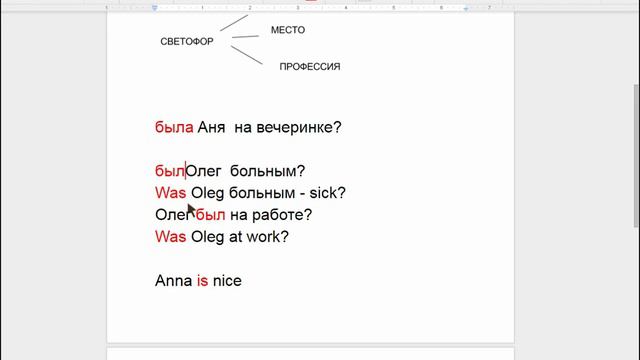Click the name "Аня"
Screen dimensions: 640x360
tap(211, 127)
